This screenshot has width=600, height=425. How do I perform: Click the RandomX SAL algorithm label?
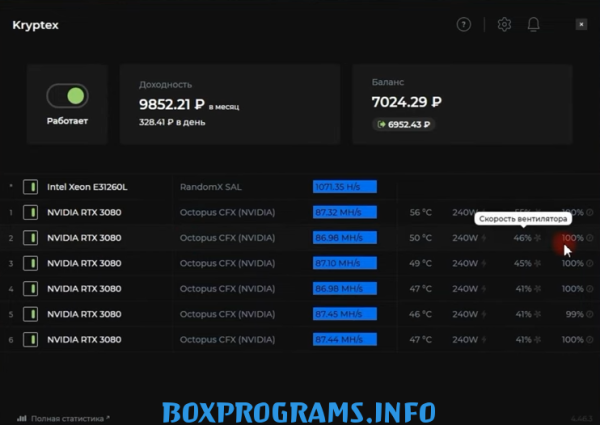point(210,187)
